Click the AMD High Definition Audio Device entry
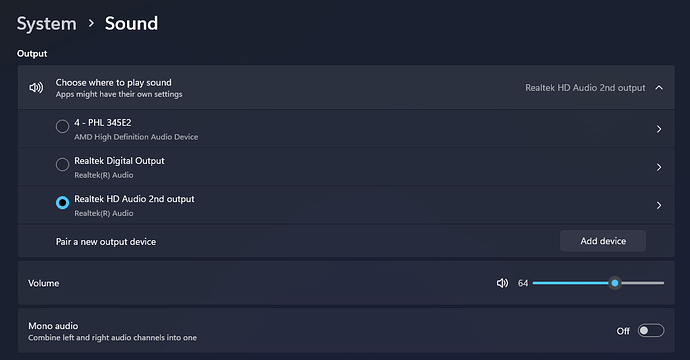 136,137
